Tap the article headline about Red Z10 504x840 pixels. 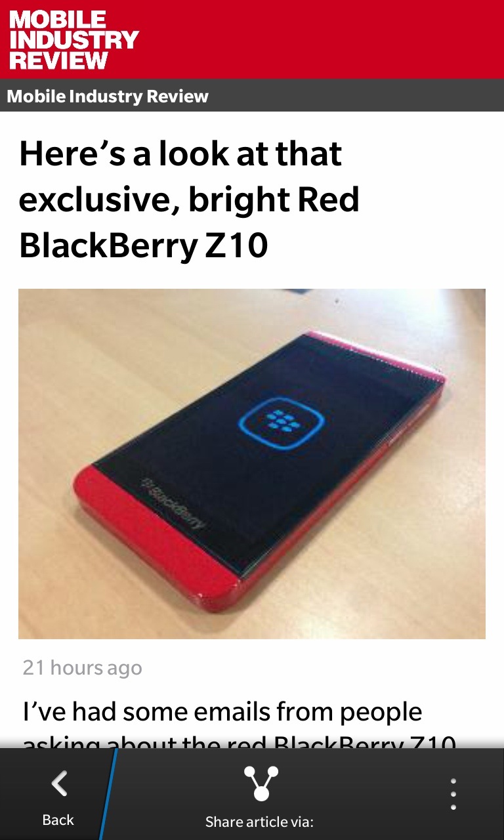[190, 200]
